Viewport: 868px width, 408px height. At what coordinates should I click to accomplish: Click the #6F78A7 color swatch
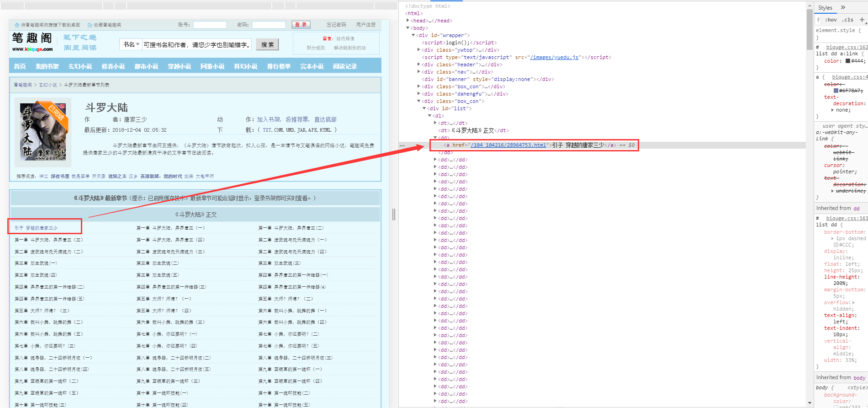836,91
